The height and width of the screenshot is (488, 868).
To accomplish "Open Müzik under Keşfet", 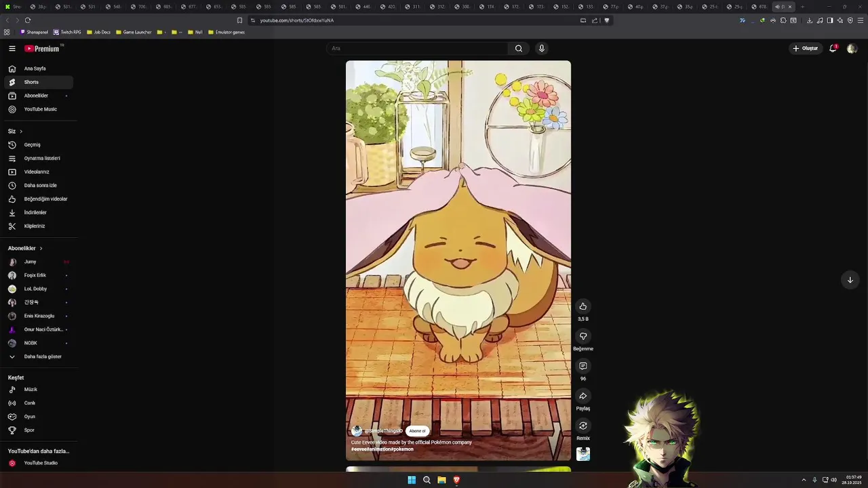I will tap(39, 390).
